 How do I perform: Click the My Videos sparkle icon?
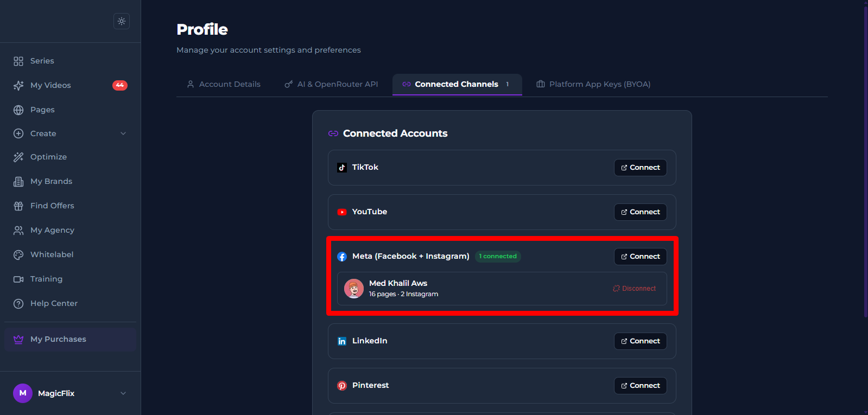[x=18, y=86]
